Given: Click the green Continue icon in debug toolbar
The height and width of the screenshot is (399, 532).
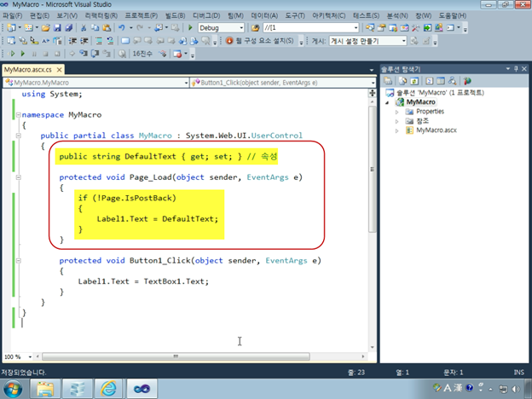Looking at the screenshot, I should (23, 54).
